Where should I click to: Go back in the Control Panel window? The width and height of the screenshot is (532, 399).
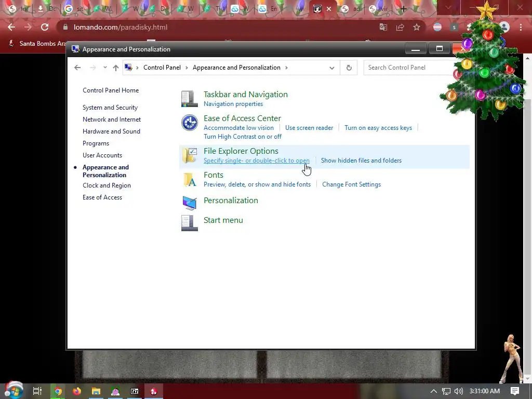pyautogui.click(x=77, y=68)
